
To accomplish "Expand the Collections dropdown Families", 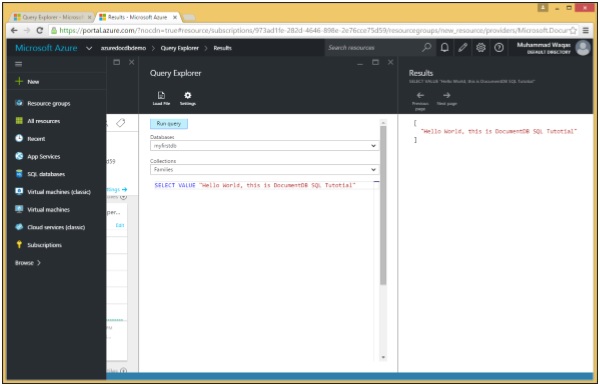I will click(x=264, y=170).
